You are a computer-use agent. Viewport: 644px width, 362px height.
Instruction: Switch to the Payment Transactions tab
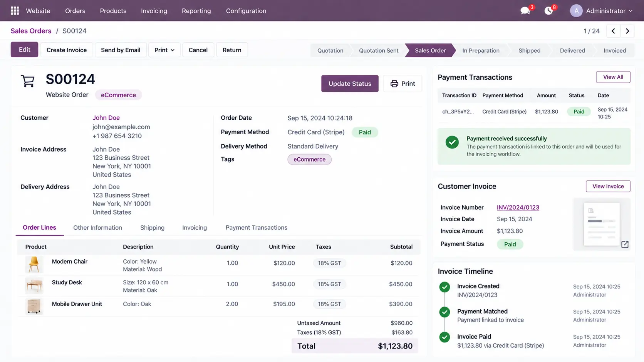257,228
